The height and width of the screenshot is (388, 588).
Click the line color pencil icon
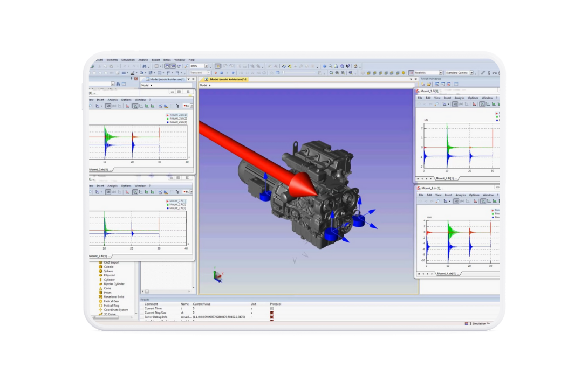(x=132, y=73)
